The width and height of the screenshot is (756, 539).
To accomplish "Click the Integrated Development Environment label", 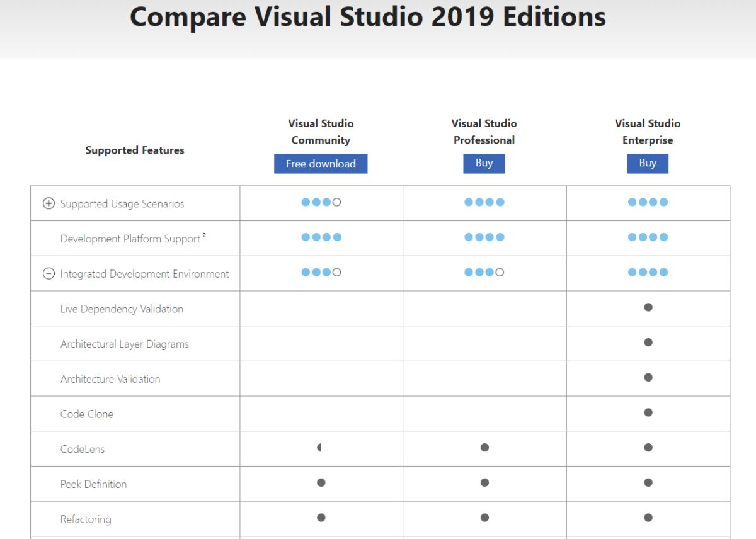I will click(x=145, y=274).
